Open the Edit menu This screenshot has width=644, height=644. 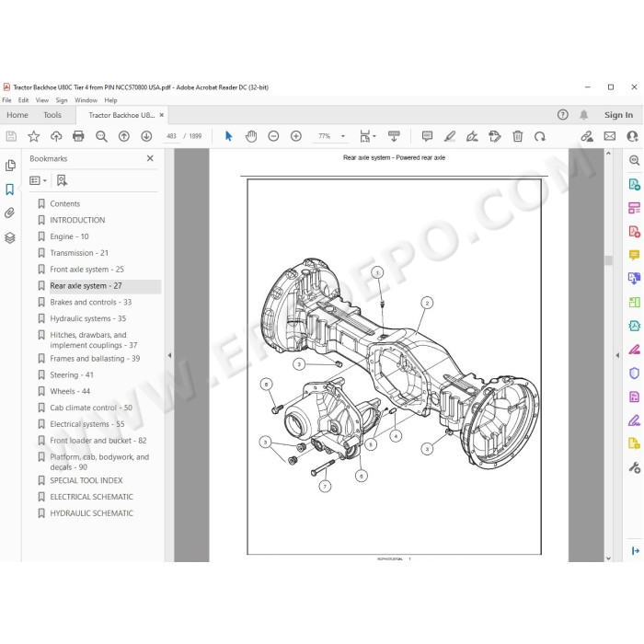point(23,100)
